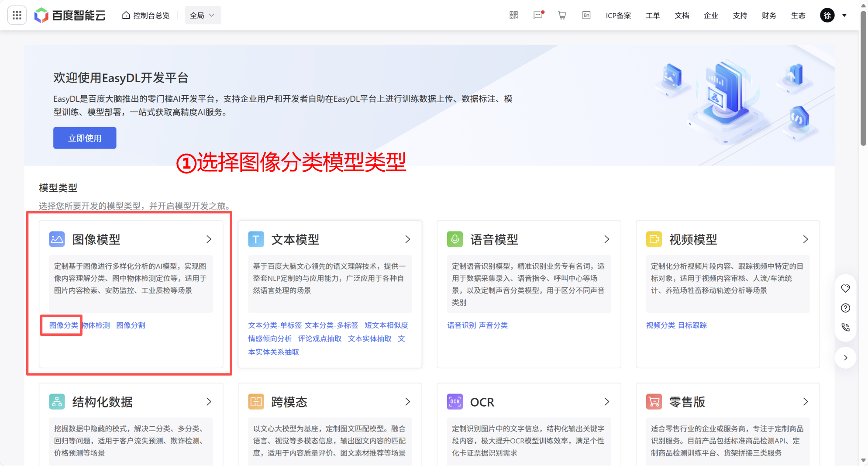Open the 生态 menu item

point(798,16)
